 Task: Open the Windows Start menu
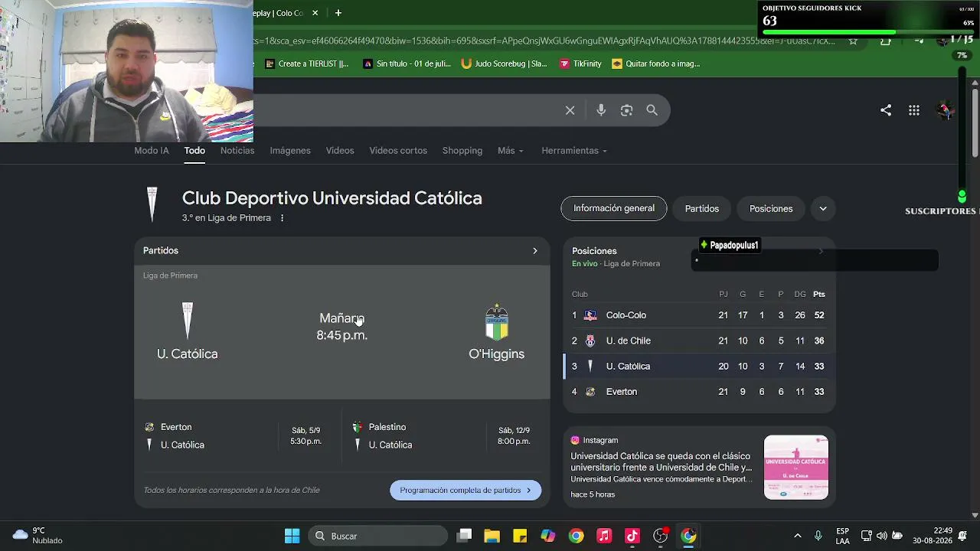point(292,536)
